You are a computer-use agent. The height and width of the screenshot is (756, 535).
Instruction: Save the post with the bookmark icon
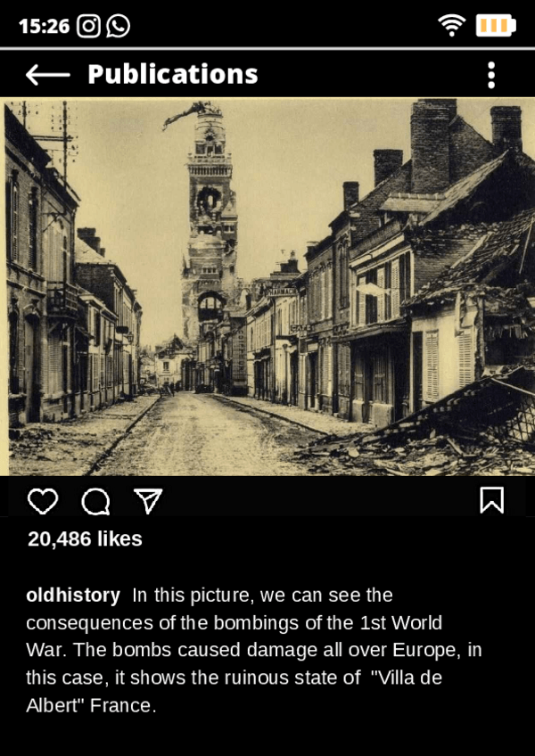[x=492, y=500]
